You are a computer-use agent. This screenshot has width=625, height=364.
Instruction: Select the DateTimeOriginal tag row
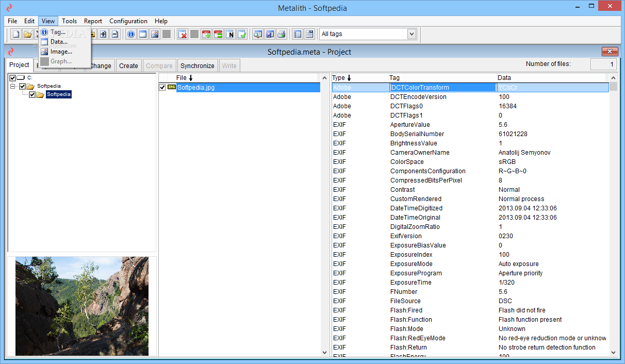click(470, 218)
